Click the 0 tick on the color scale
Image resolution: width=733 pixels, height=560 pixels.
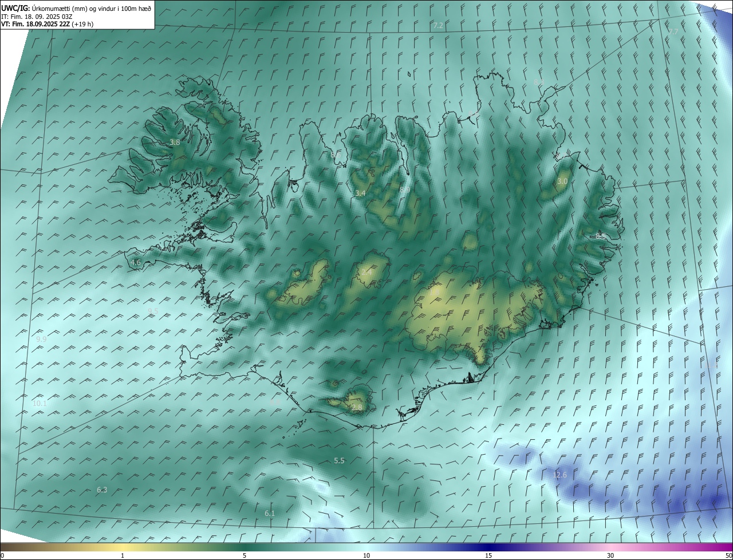2,556
